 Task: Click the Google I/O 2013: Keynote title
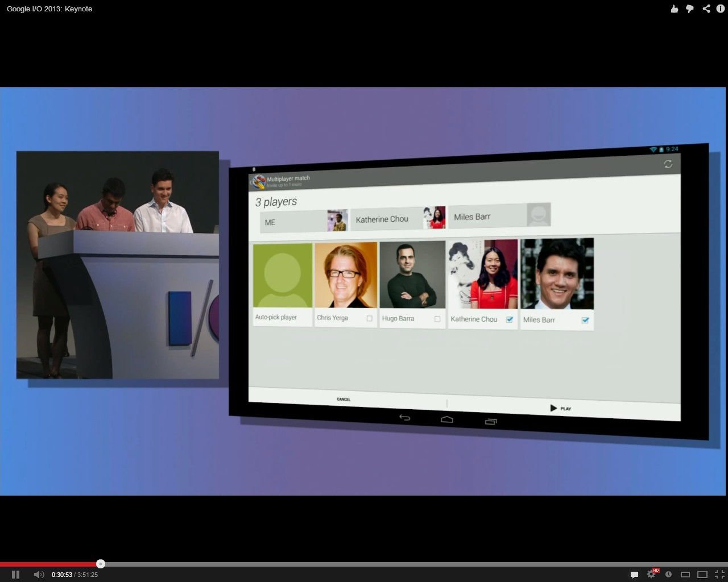pyautogui.click(x=49, y=9)
